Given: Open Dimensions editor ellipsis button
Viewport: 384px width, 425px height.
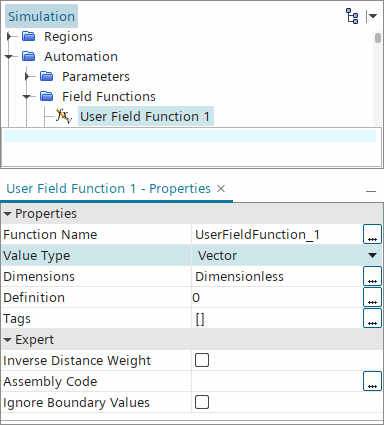Looking at the screenshot, I should coord(372,276).
